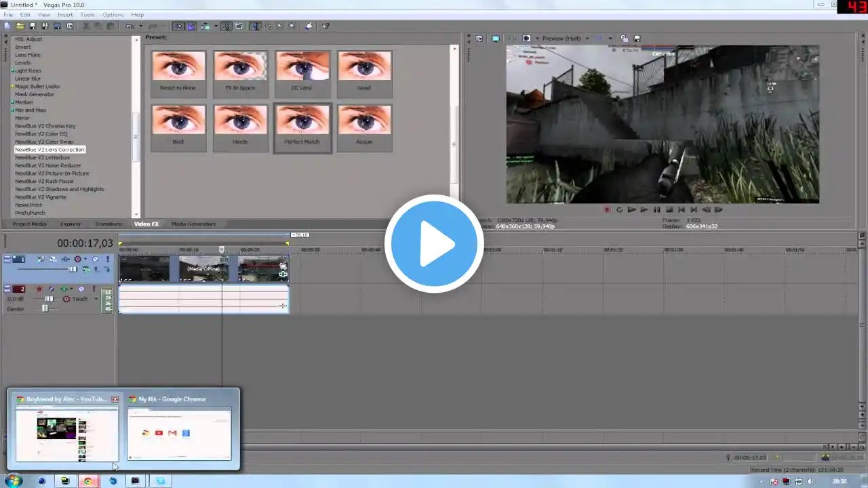Image resolution: width=868 pixels, height=488 pixels.
Task: Select the NewBlue V2 Vignette effect
Action: coord(41,197)
